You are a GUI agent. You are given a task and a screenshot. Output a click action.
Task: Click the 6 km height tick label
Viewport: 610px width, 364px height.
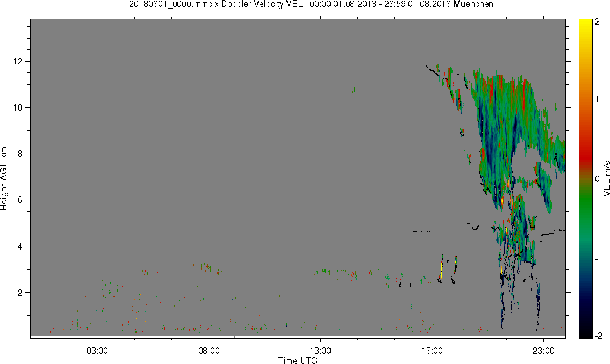point(20,200)
